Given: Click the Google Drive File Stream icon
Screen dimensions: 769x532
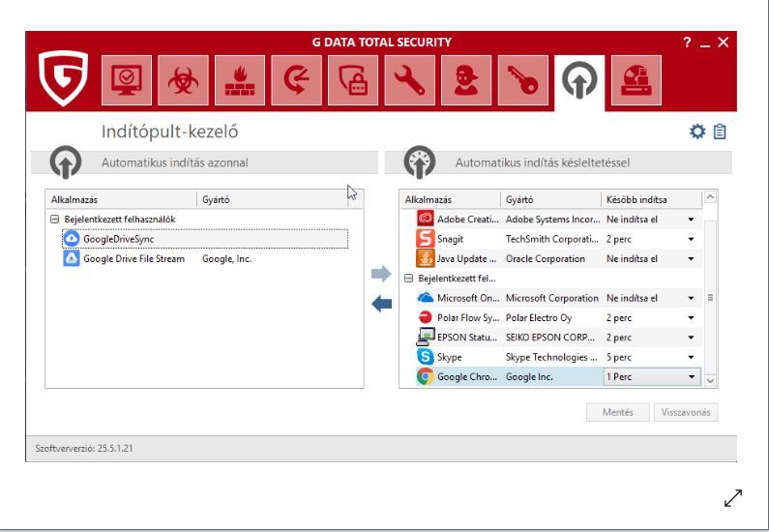Looking at the screenshot, I should click(x=72, y=258).
